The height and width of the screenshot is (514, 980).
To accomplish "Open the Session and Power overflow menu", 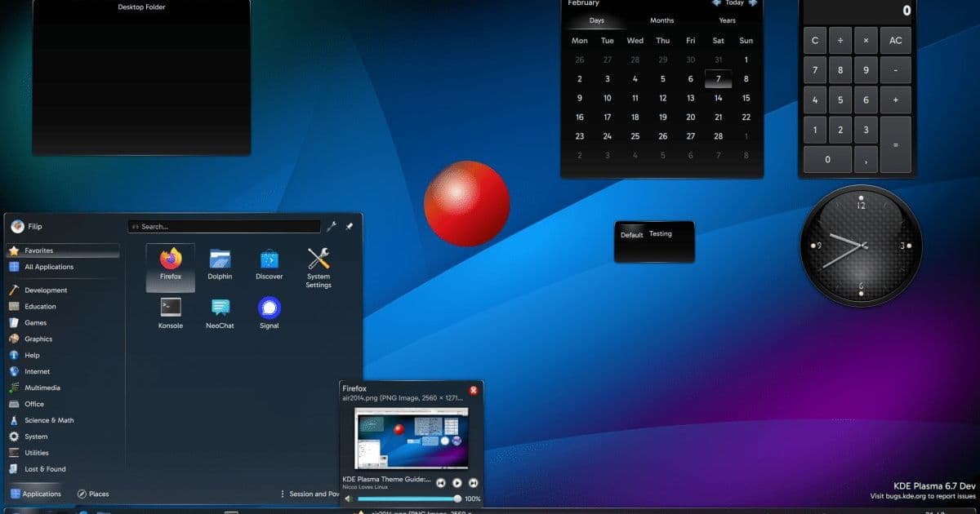I will click(x=284, y=494).
